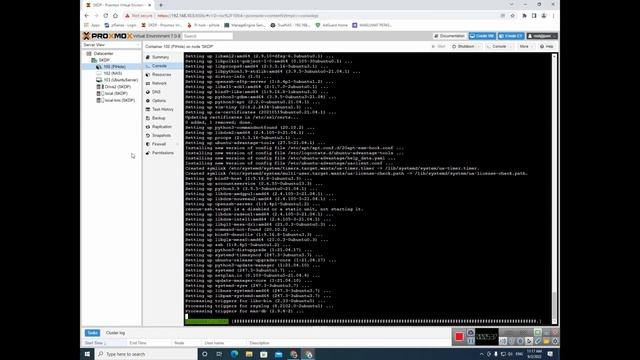This screenshot has height=360, width=640.
Task: Open the Permissions section
Action: coord(162,153)
